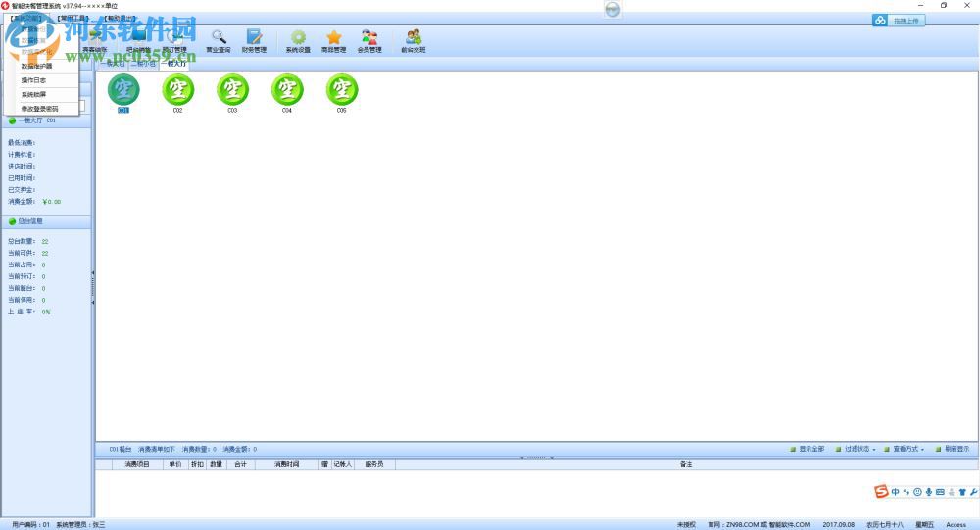Open Sogou emoji smiley icon
980x530 pixels.
click(x=917, y=492)
